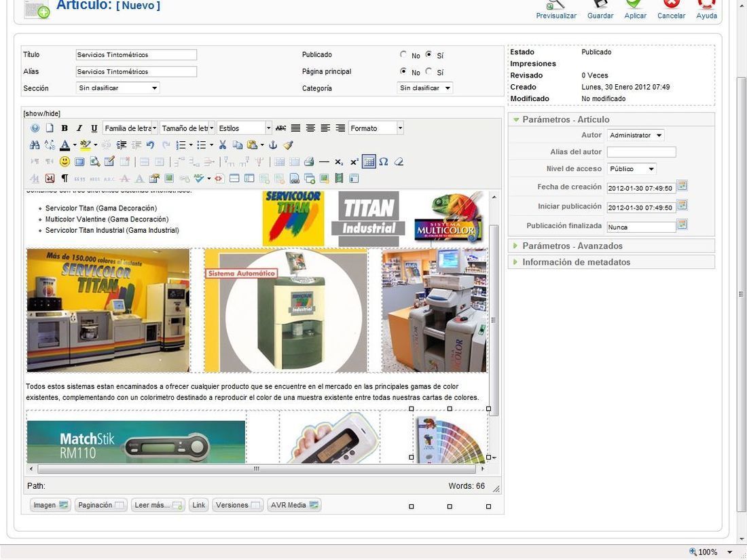Image resolution: width=747 pixels, height=560 pixels.
Task: Click Aplicar button
Action: (x=635, y=10)
